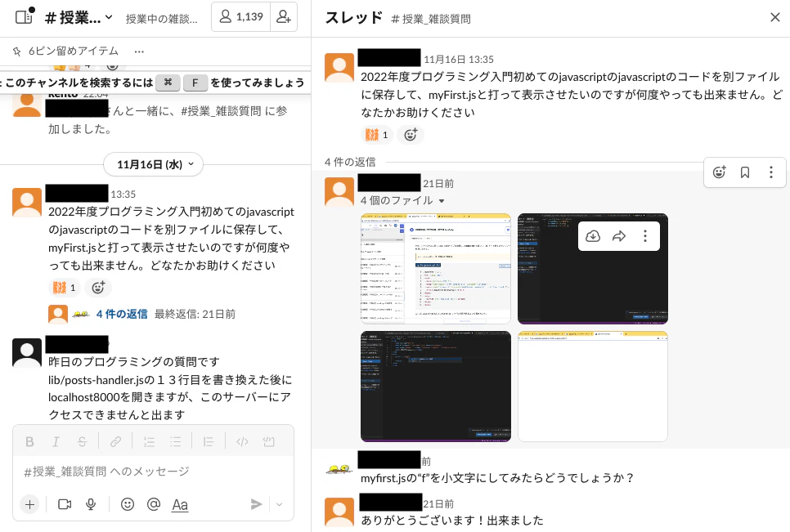This screenshot has height=532, width=790.
Task: Click the 解決 reaction in channel message
Action: point(65,288)
